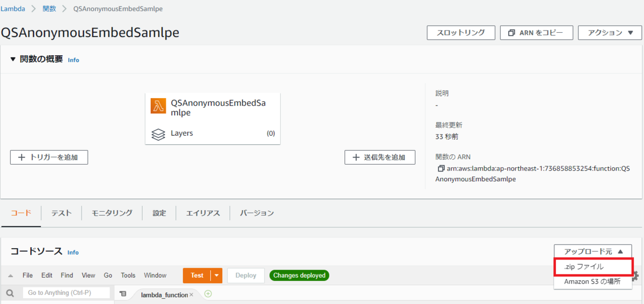Click the Layers (0) row
644x304 pixels.
point(213,134)
